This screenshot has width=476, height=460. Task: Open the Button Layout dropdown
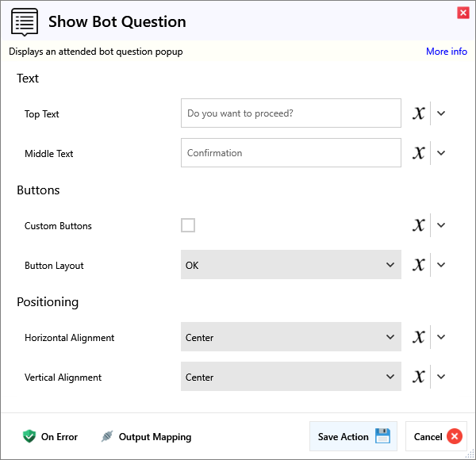click(x=290, y=265)
